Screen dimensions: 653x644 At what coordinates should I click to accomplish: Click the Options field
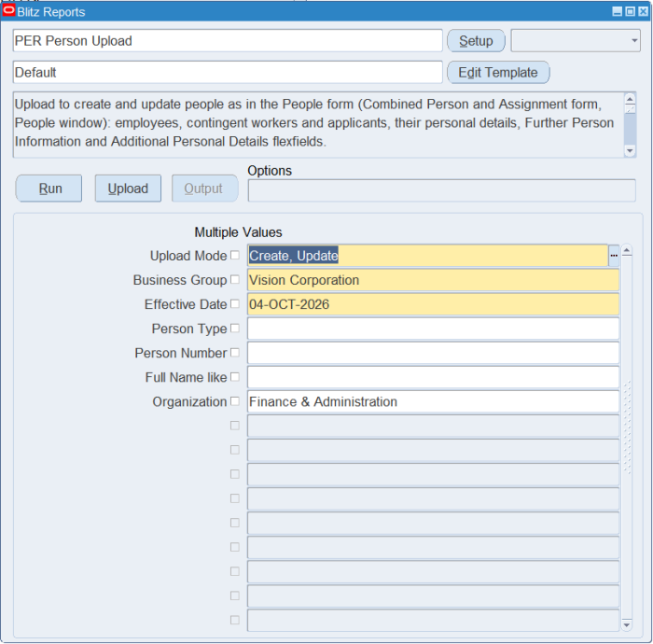pyautogui.click(x=442, y=190)
